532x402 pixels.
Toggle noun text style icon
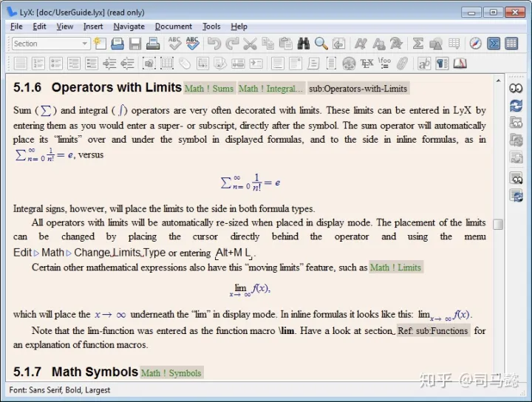(x=378, y=44)
